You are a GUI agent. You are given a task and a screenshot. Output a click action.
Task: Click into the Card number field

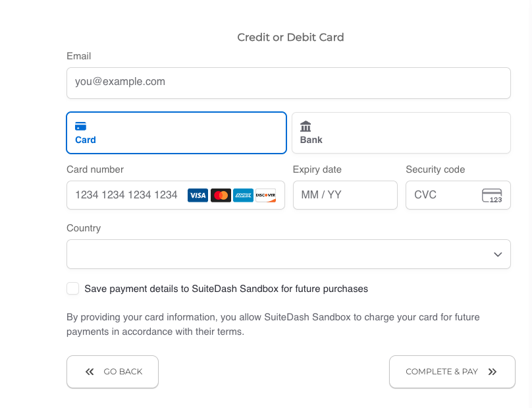(176, 195)
